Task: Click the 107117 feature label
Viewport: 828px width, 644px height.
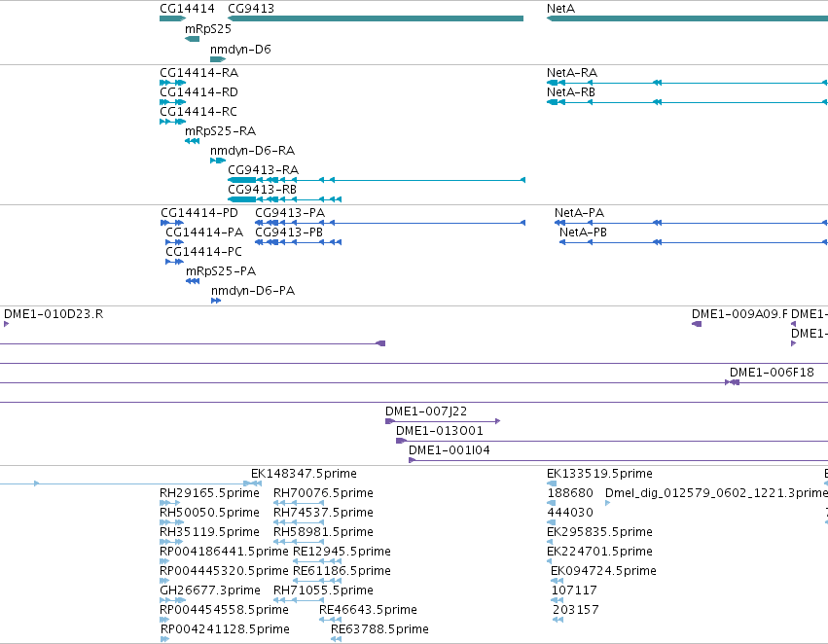Action: 574,590
